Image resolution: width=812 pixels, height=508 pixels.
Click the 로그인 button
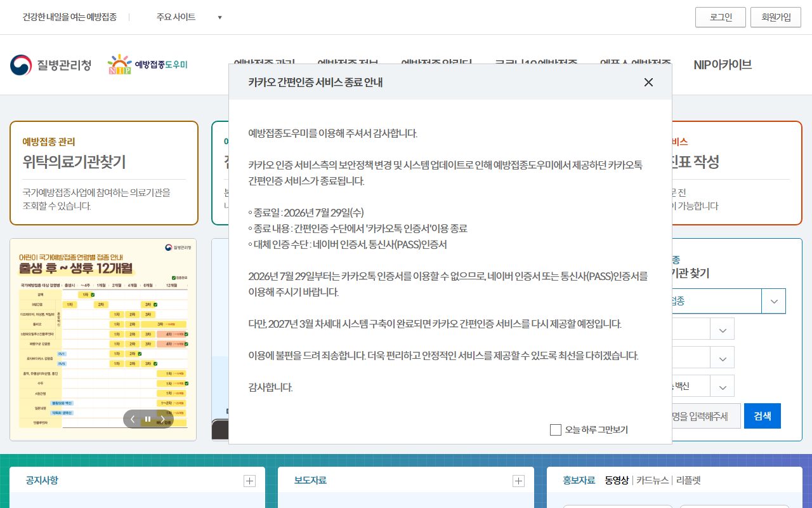721,17
